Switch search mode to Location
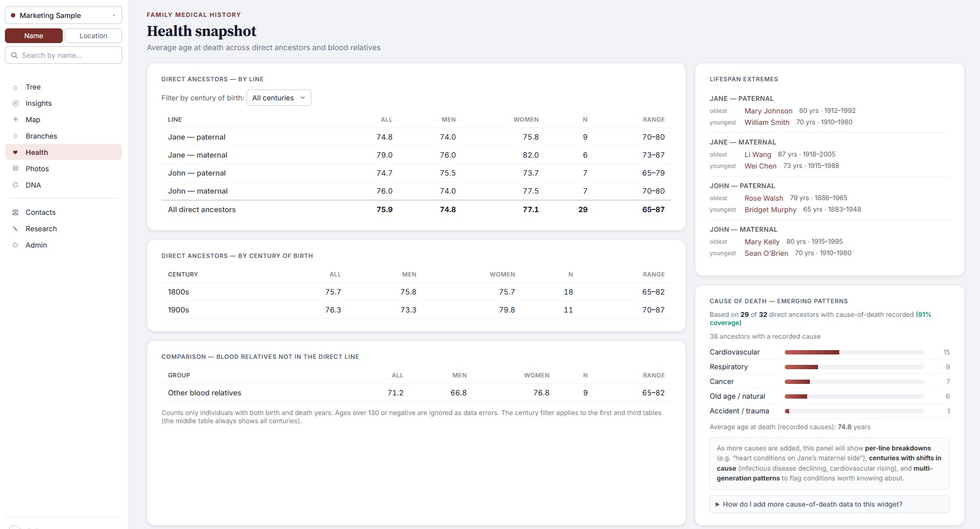Viewport: 980px width, 529px height. pos(93,36)
